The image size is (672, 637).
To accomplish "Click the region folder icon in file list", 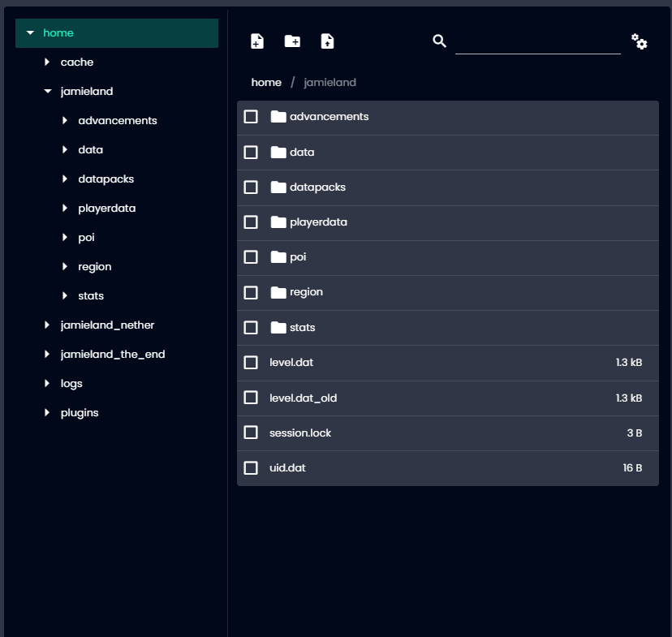I will (x=278, y=293).
